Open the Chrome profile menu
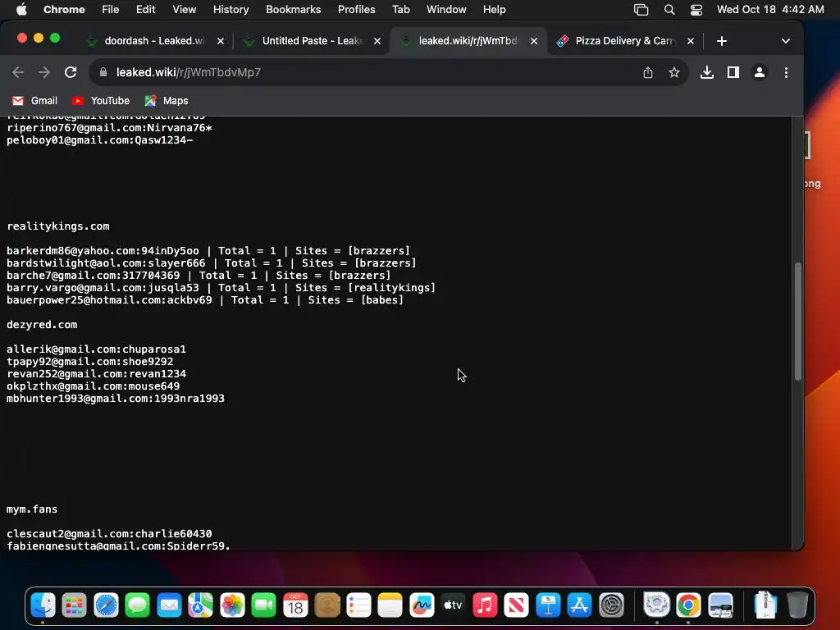The image size is (840, 630). (759, 72)
